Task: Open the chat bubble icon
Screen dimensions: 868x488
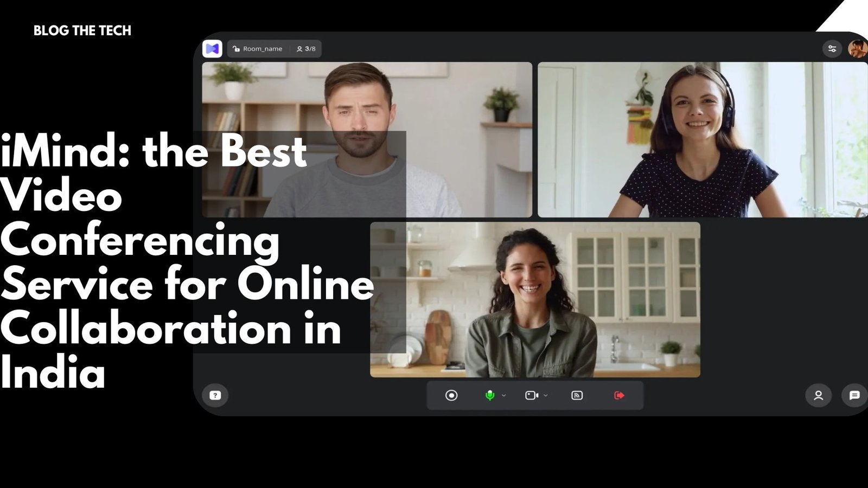Action: point(854,395)
